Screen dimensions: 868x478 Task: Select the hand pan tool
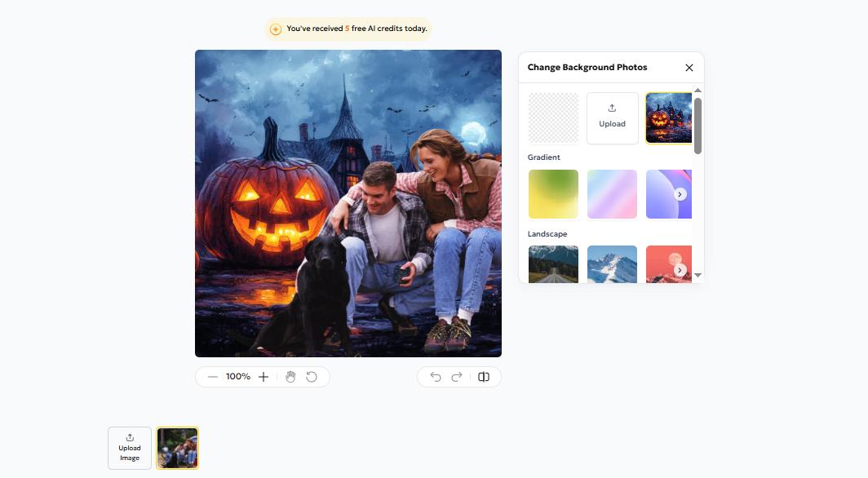[290, 376]
